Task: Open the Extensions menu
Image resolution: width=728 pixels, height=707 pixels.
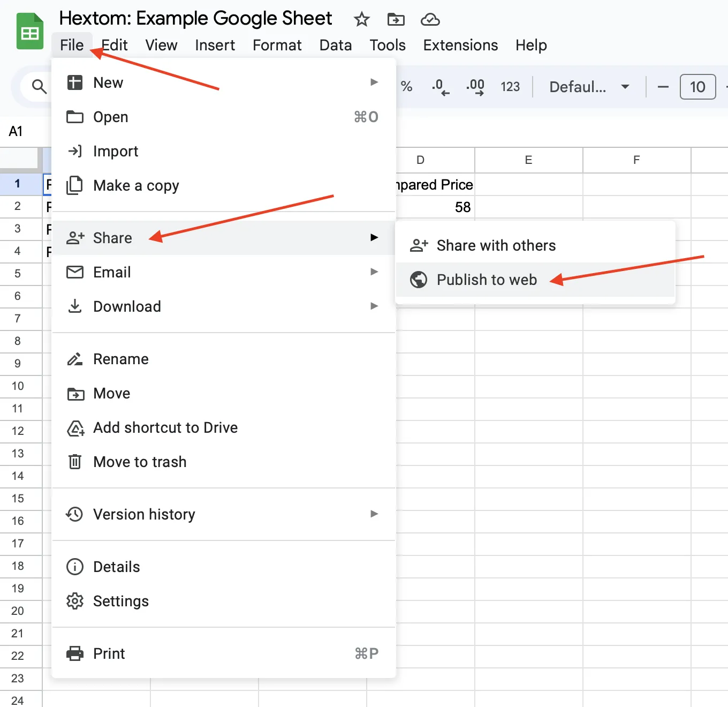Action: pos(460,45)
